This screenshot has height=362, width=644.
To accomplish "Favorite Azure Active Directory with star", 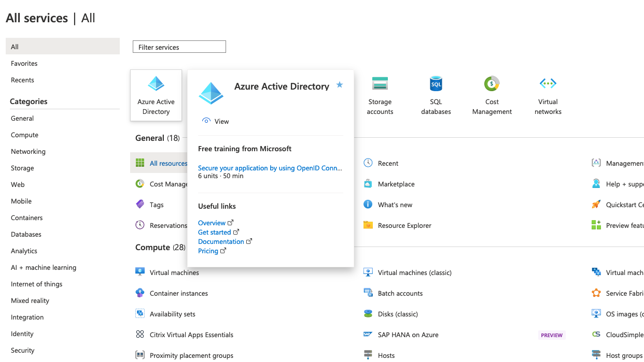I will click(340, 84).
